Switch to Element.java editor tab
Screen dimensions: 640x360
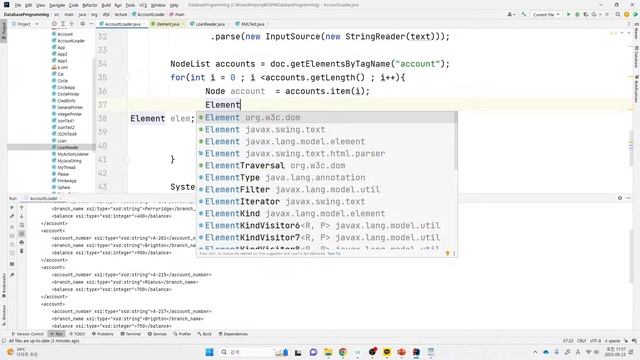tap(168, 24)
